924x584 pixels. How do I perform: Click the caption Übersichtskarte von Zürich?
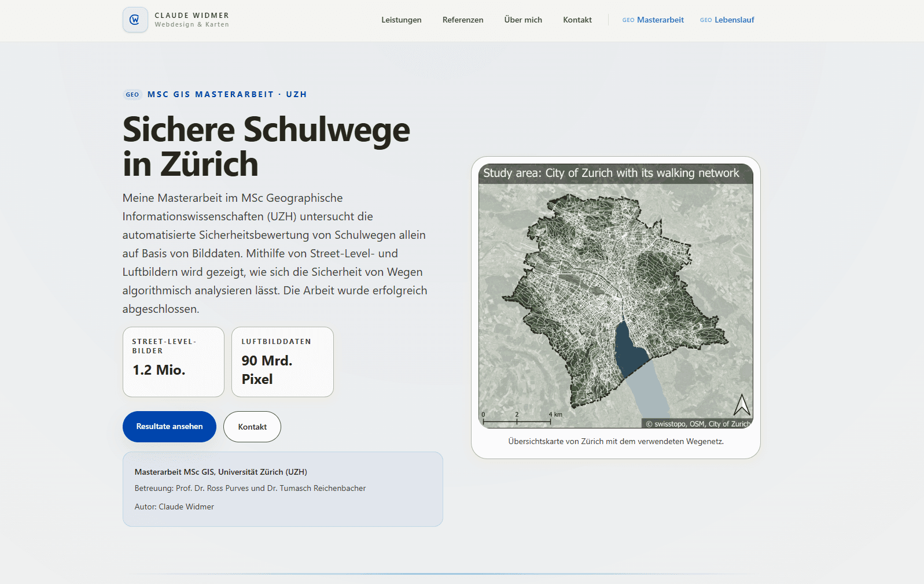point(616,441)
